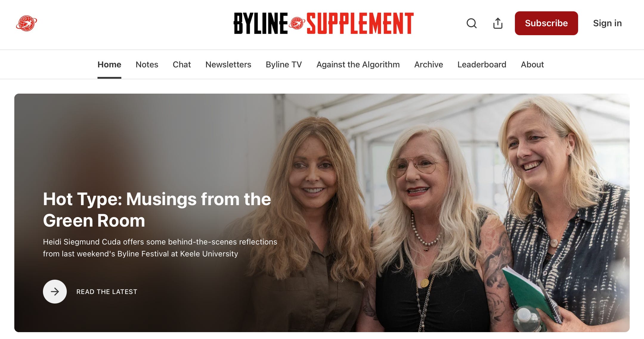Image resolution: width=644 pixels, height=339 pixels.
Task: View the Leaderboard tab
Action: point(482,64)
